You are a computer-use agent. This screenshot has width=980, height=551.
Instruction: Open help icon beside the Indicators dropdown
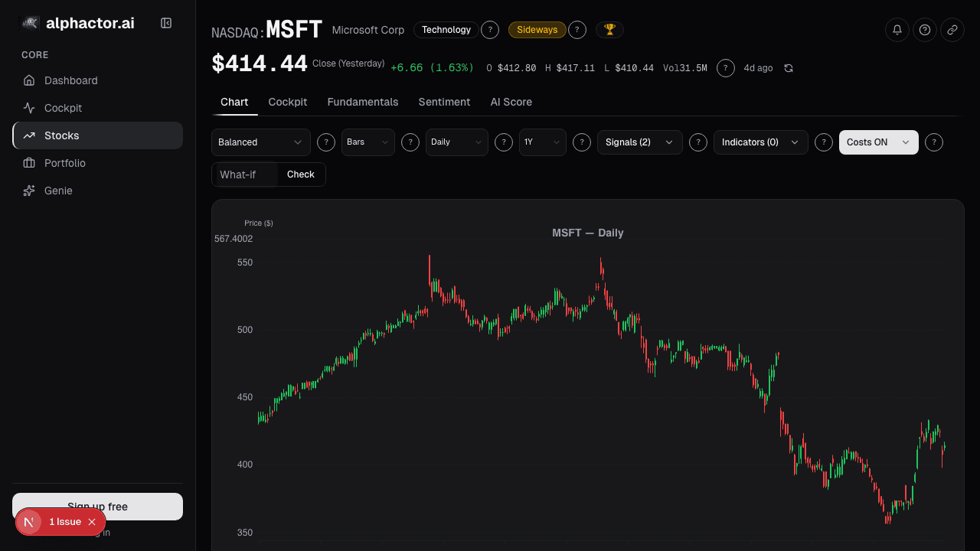point(824,142)
